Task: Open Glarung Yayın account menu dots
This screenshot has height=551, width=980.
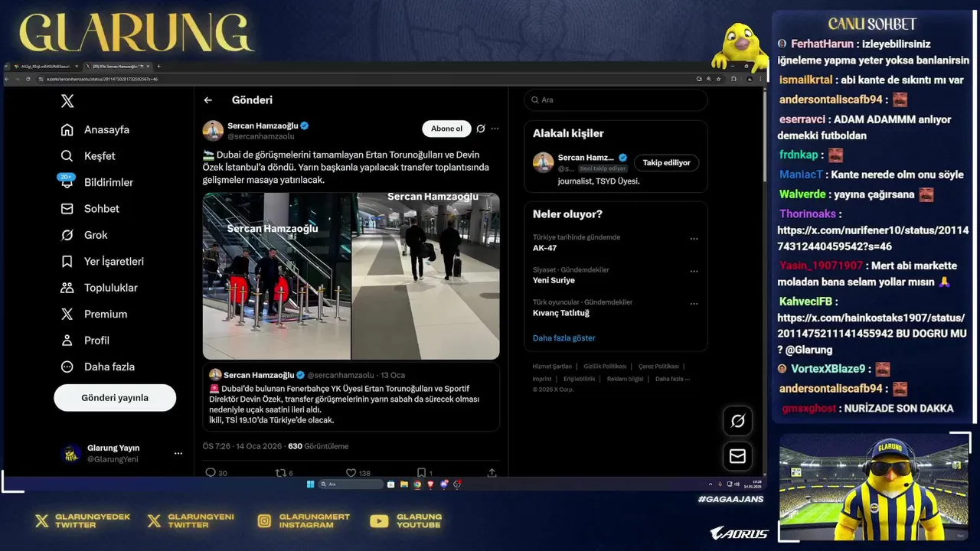Action: click(178, 454)
